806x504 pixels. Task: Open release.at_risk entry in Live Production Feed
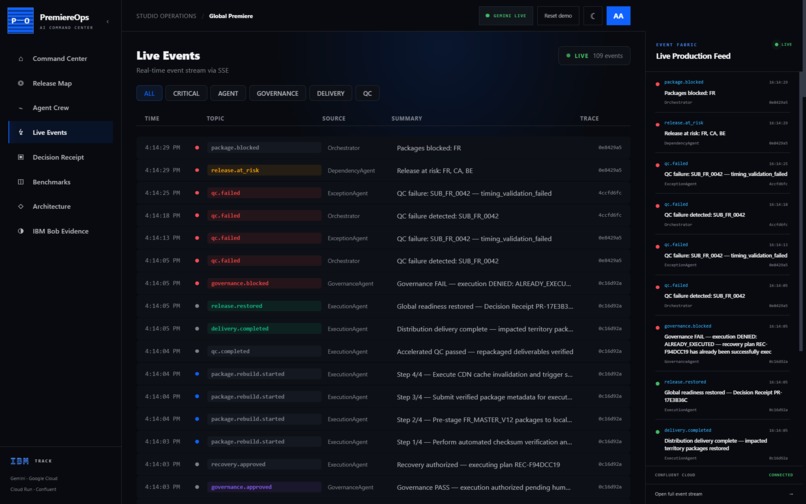[722, 133]
